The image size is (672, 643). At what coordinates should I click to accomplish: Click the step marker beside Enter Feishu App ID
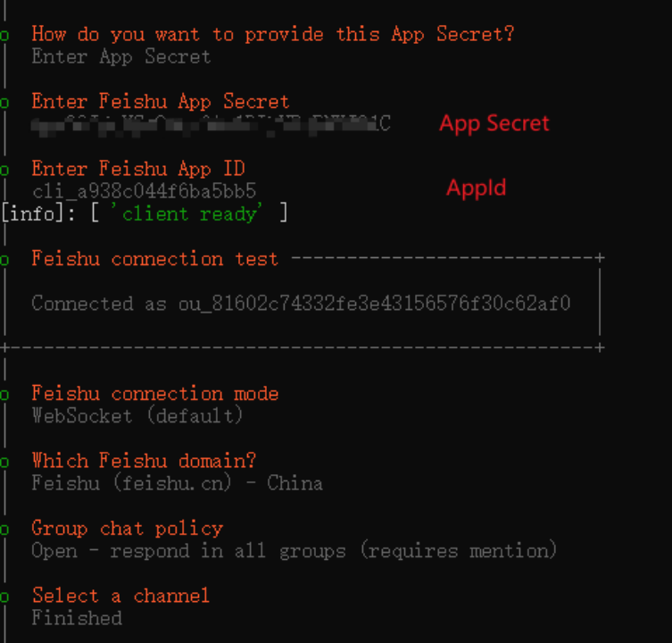(4, 170)
